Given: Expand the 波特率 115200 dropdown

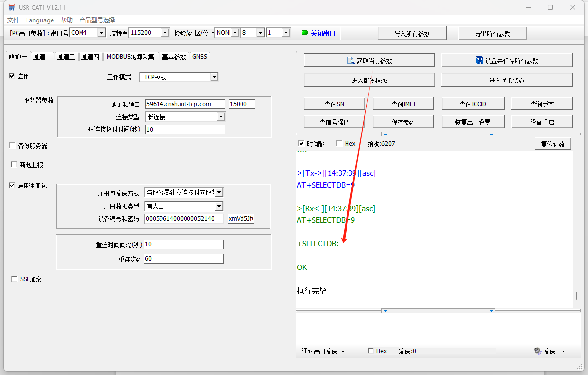Looking at the screenshot, I should pos(165,33).
